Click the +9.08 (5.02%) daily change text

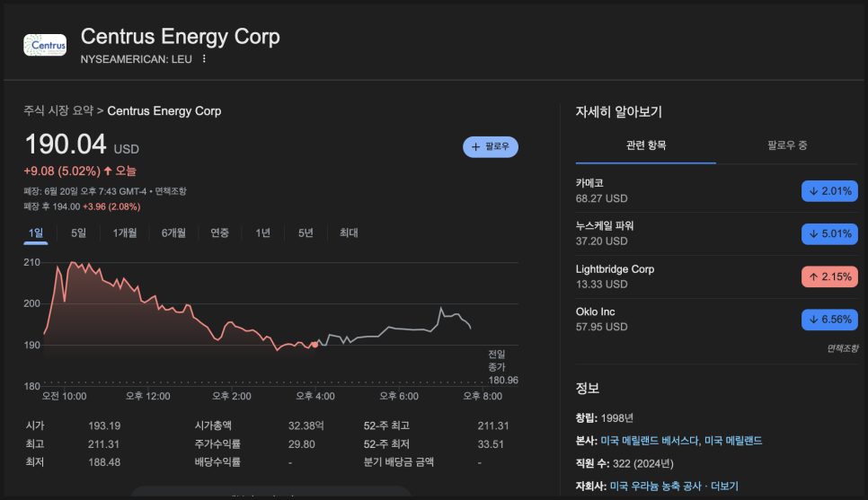tap(61, 171)
